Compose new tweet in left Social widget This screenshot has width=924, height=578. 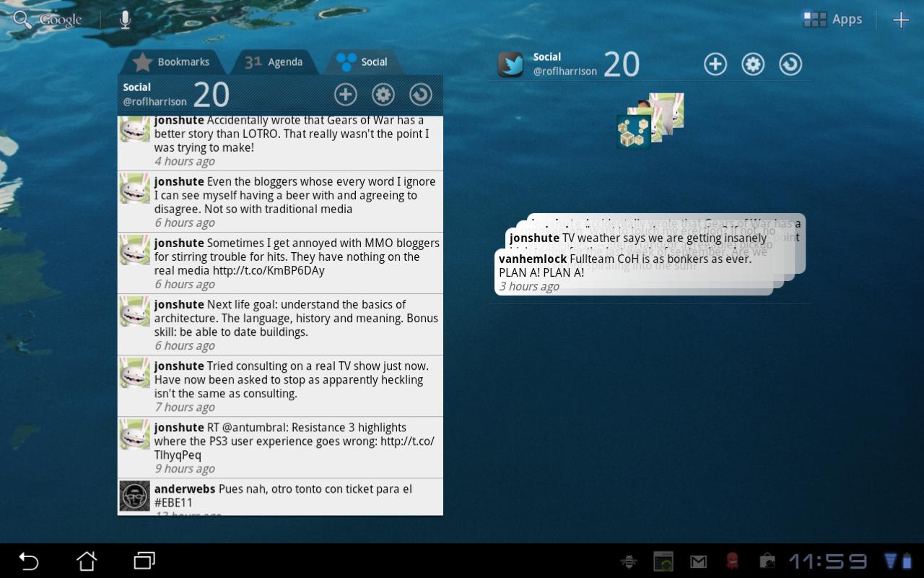coord(345,94)
